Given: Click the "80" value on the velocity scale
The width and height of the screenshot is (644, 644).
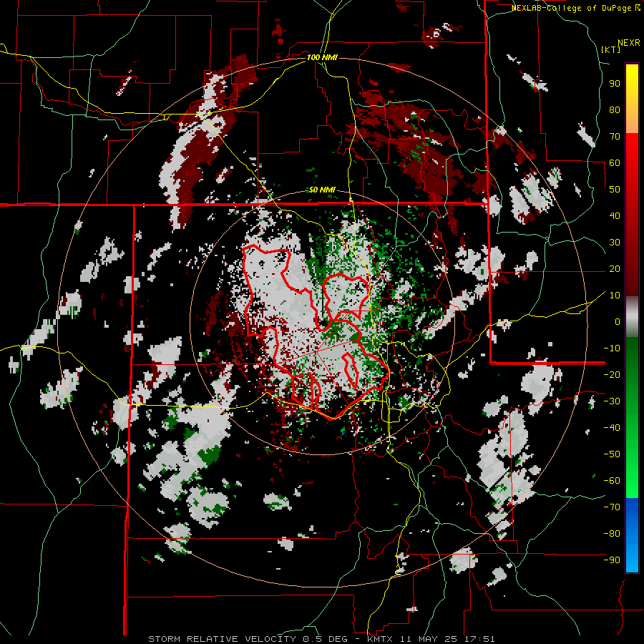Looking at the screenshot, I should pyautogui.click(x=615, y=110).
